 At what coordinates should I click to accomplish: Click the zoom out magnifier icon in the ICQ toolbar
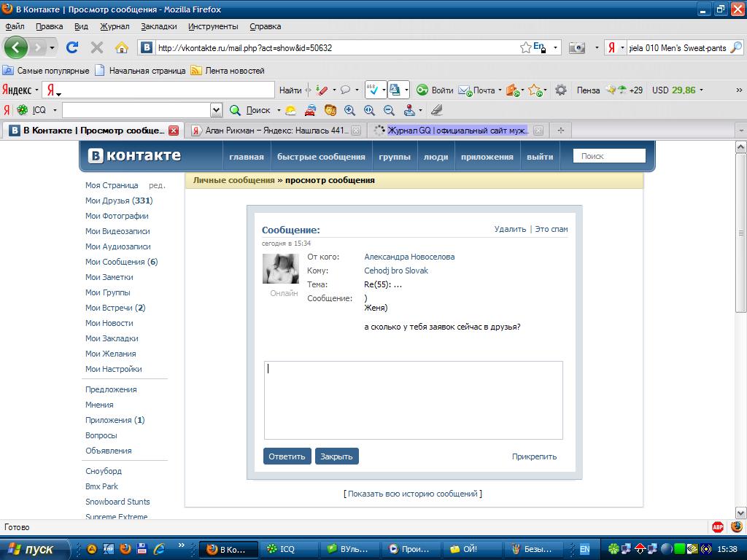coord(390,111)
